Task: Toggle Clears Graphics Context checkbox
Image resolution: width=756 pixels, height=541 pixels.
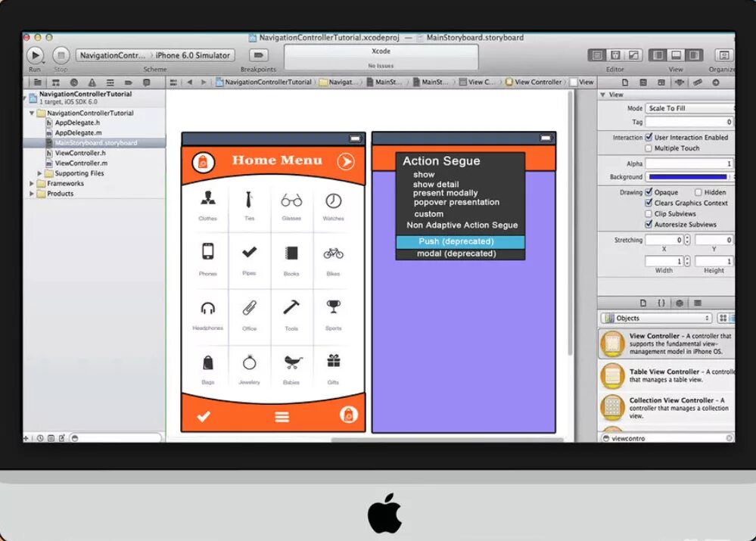Action: 649,203
